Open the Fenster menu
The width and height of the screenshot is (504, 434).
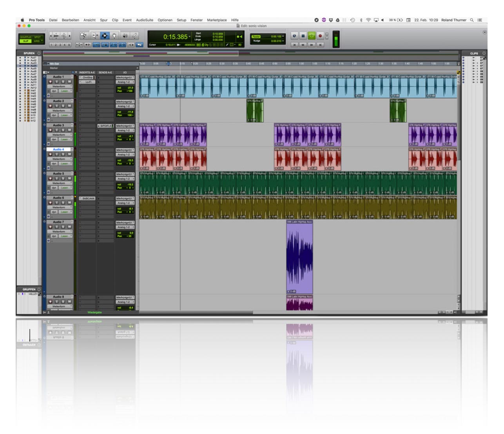pos(196,20)
